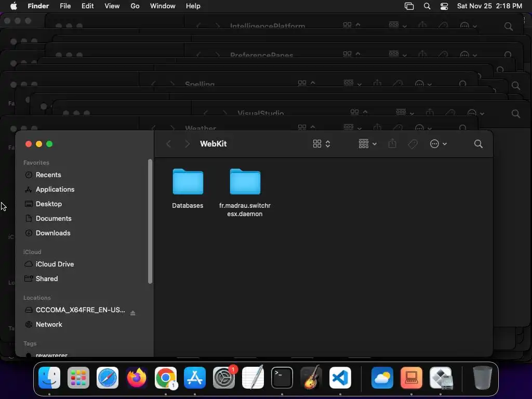This screenshot has width=532, height=399.
Task: Open the Apple menu
Action: coord(14,6)
